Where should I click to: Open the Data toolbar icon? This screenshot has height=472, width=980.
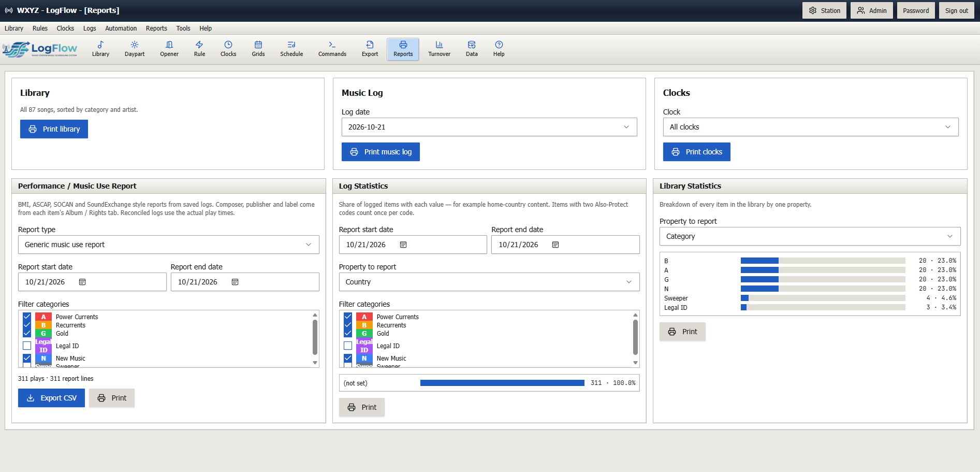[472, 49]
